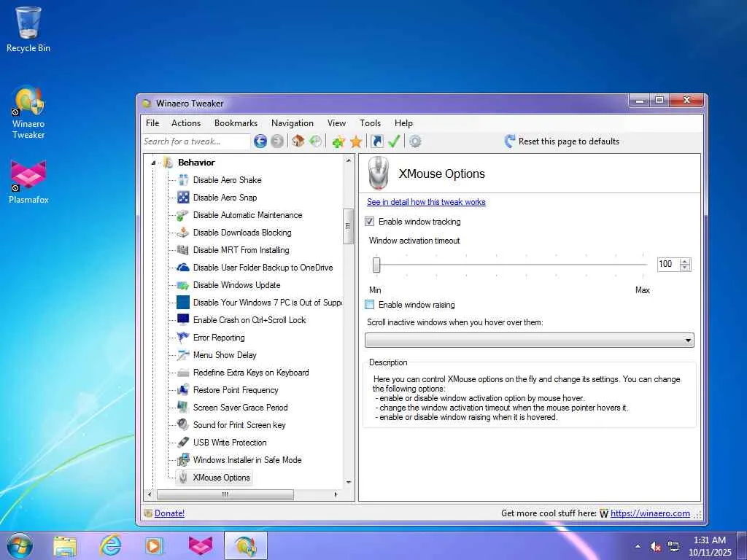The width and height of the screenshot is (747, 560).
Task: Open settings with the gear toolbar icon
Action: [415, 141]
